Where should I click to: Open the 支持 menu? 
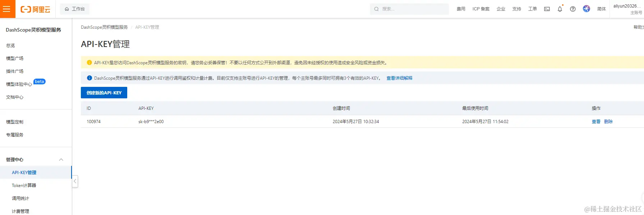(517, 9)
